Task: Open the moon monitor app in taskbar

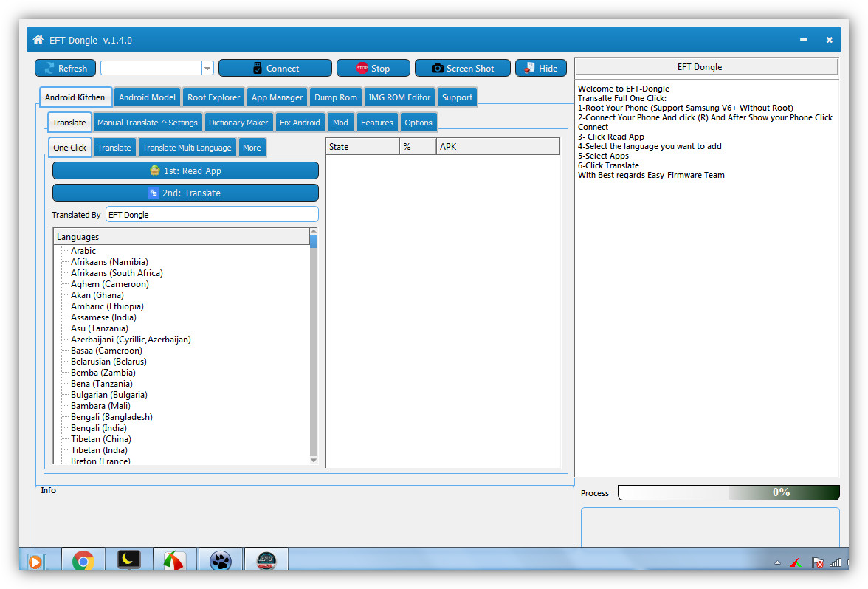Action: click(x=128, y=560)
